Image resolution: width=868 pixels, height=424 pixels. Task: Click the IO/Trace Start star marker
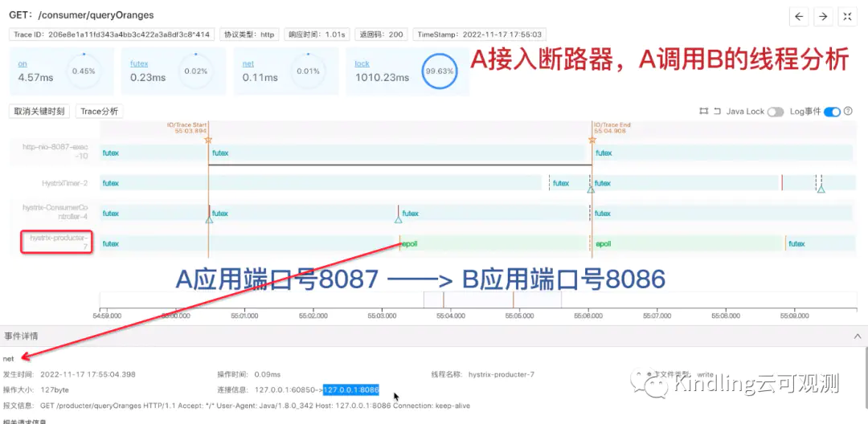click(208, 140)
